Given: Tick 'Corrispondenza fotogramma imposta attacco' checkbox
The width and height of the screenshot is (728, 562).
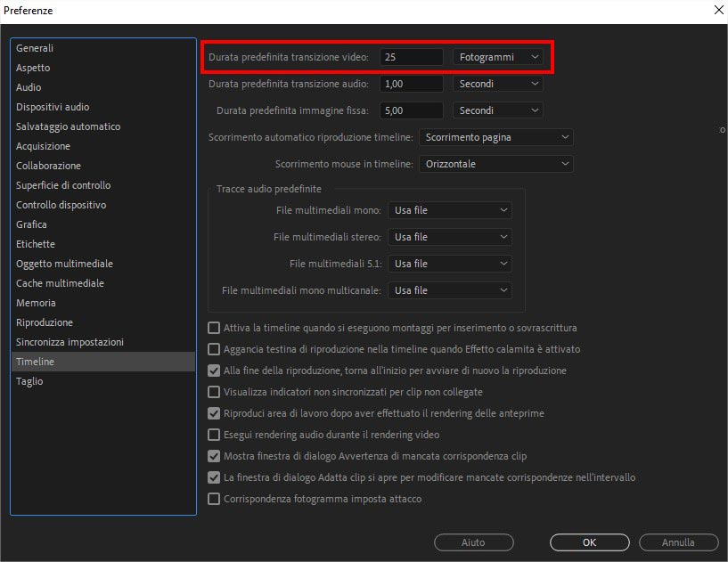Looking at the screenshot, I should click(x=214, y=499).
